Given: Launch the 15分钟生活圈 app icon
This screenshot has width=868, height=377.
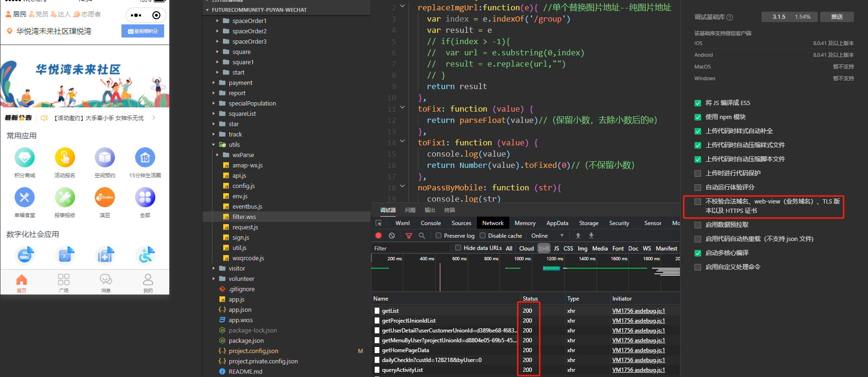Looking at the screenshot, I should (145, 158).
